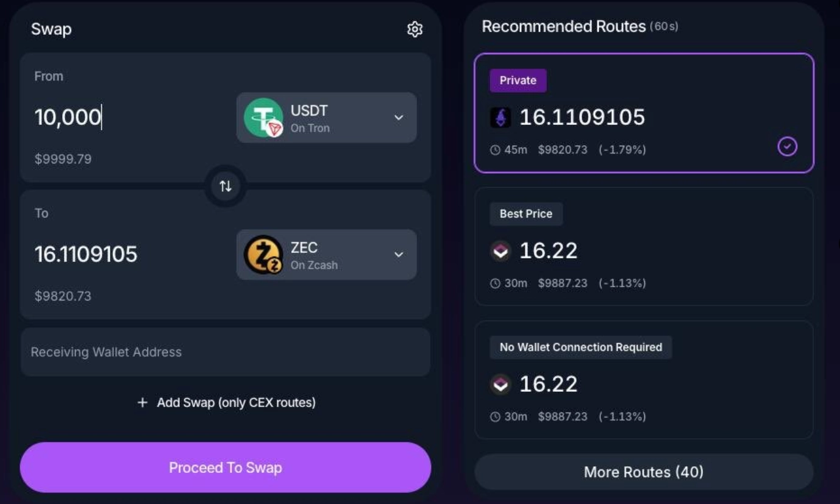Toggle the selected checkmark on Private route
This screenshot has height=504, width=840.
(787, 146)
